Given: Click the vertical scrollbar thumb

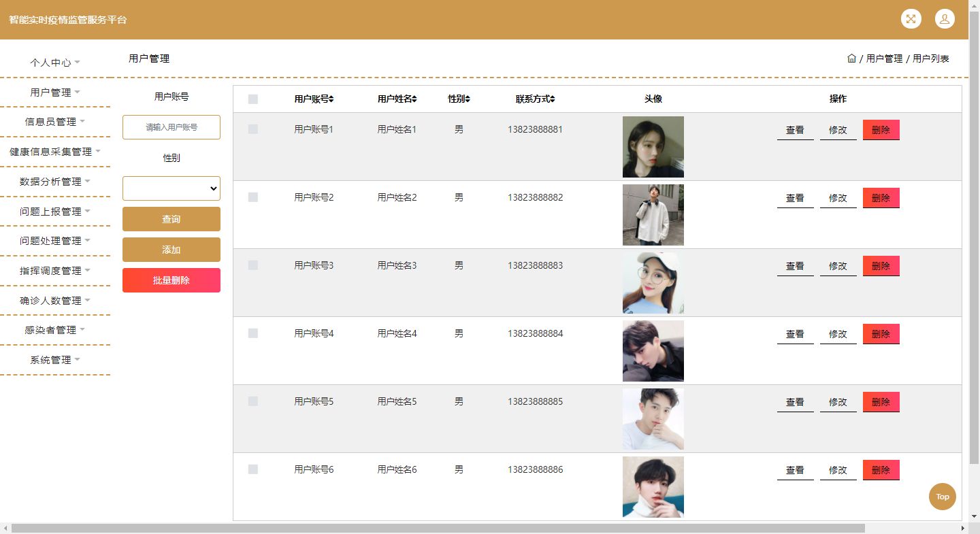Looking at the screenshot, I should [974, 238].
